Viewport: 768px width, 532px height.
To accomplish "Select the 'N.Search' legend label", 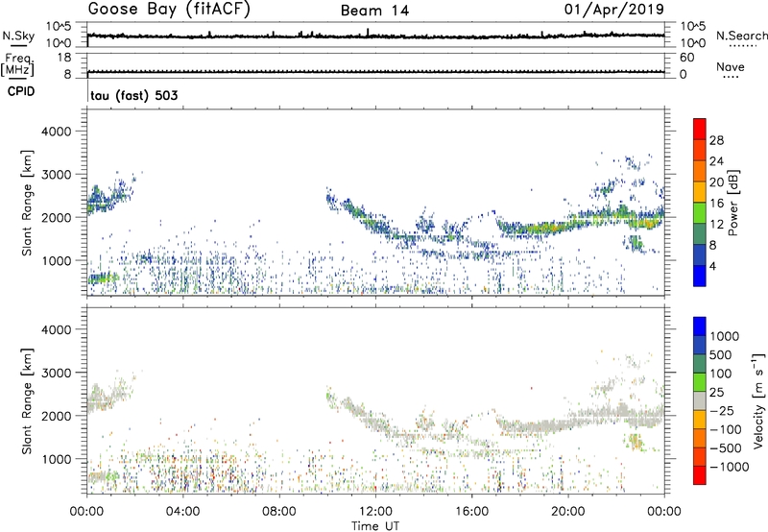I will click(x=741, y=36).
